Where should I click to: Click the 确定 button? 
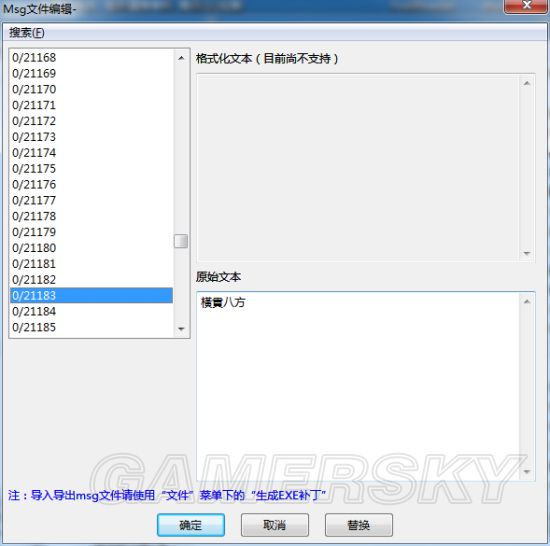tap(191, 525)
